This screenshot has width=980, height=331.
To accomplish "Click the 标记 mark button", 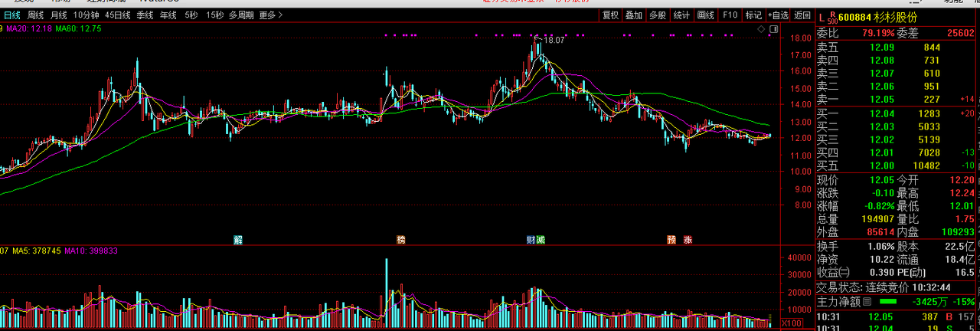I will [x=753, y=15].
